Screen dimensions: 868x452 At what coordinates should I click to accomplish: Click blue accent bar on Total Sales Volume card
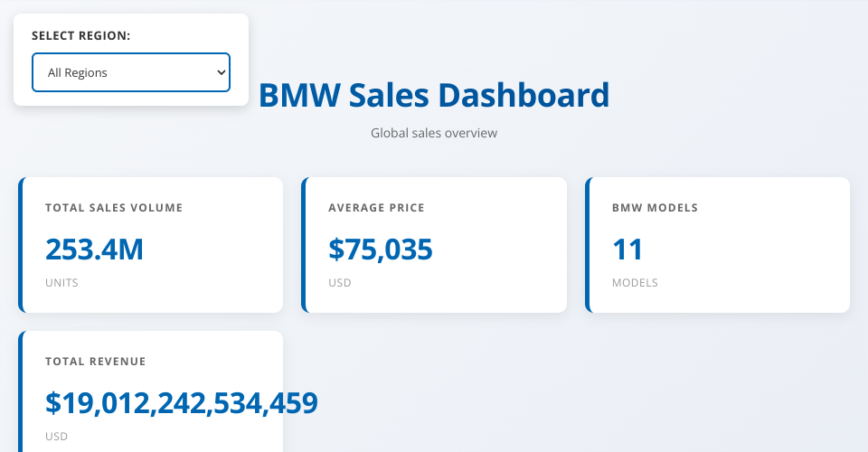[20, 245]
